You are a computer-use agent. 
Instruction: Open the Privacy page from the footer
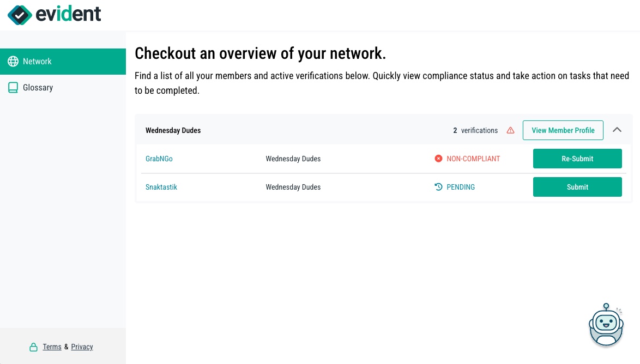(82, 347)
